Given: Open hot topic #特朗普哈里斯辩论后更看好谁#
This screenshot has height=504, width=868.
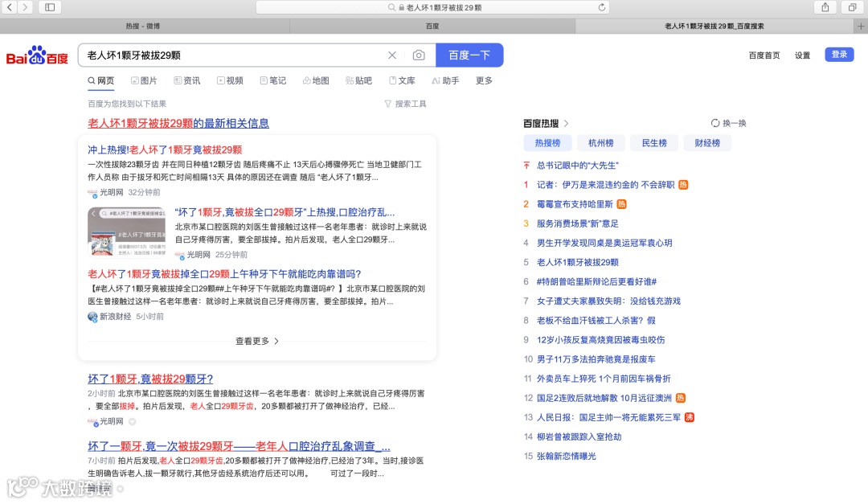Looking at the screenshot, I should (596, 281).
